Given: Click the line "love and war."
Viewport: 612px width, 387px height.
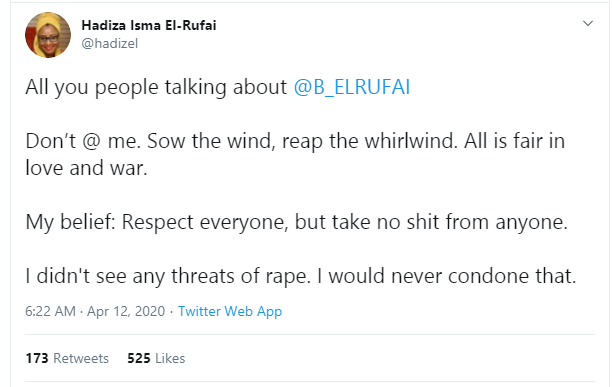Looking at the screenshot, I should point(86,168).
